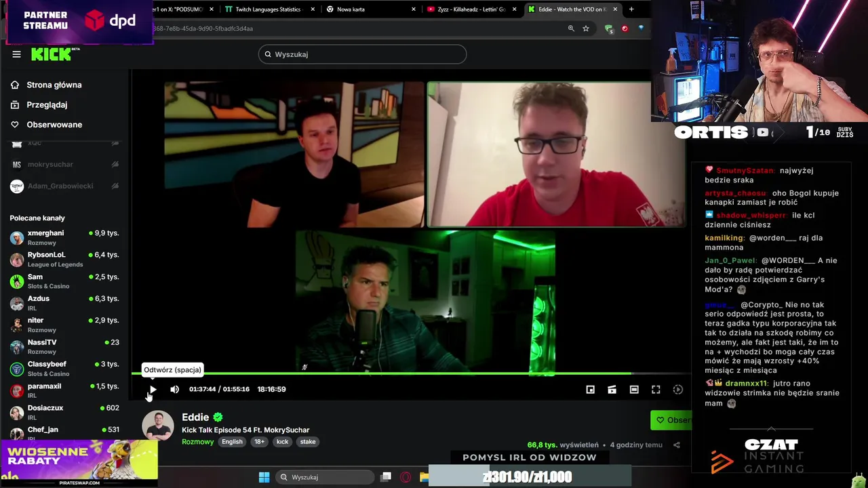The image size is (868, 488).
Task: Switch to Twitch Languages Statistics tab
Action: click(269, 9)
